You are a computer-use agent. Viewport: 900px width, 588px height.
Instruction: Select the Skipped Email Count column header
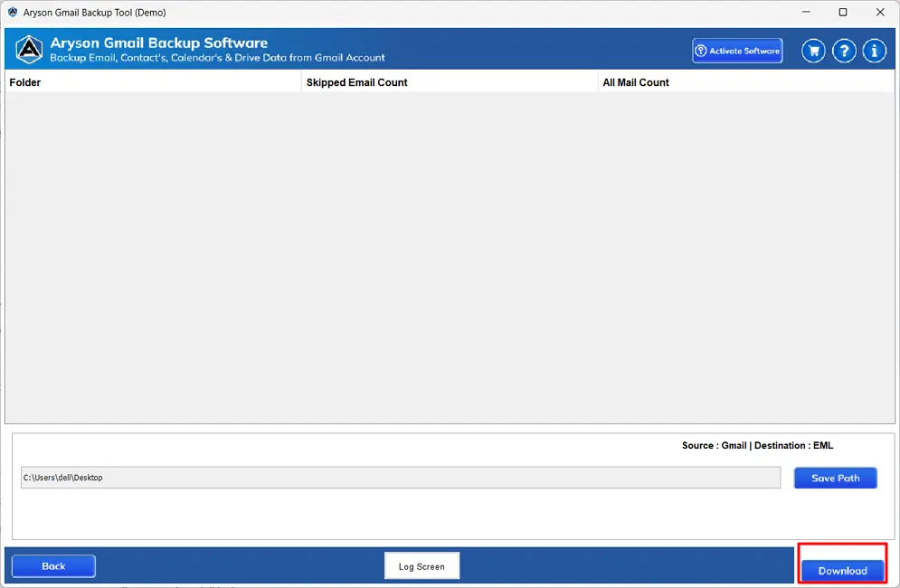(450, 82)
